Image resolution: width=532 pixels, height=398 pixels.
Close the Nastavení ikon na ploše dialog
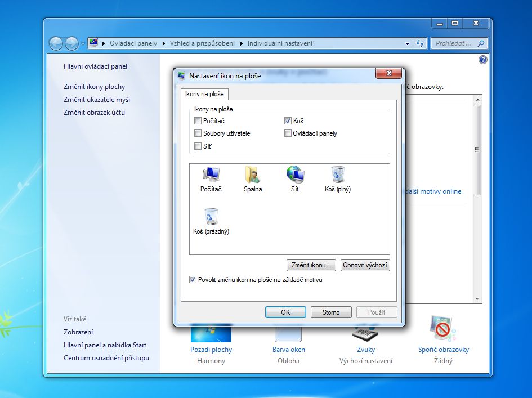[389, 73]
